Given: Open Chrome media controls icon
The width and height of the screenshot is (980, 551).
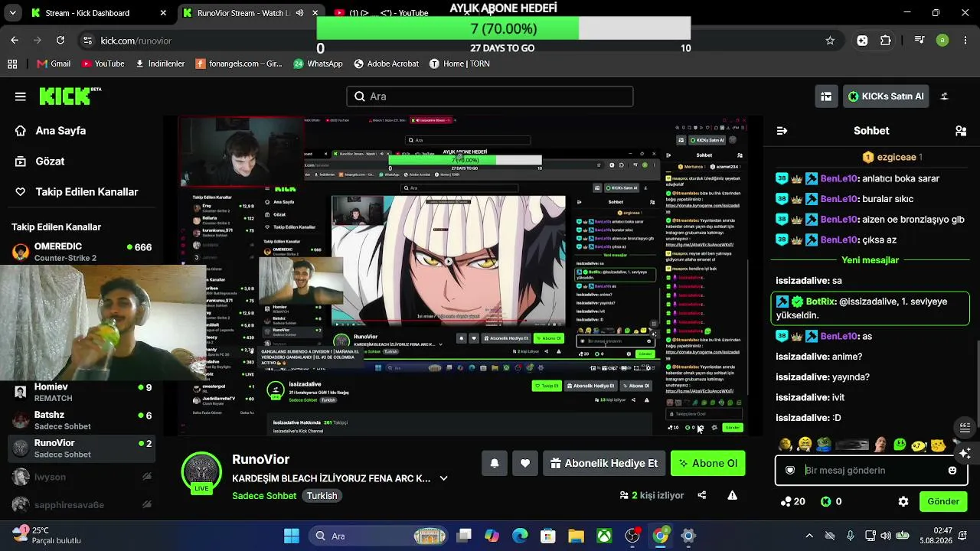Looking at the screenshot, I should (920, 41).
